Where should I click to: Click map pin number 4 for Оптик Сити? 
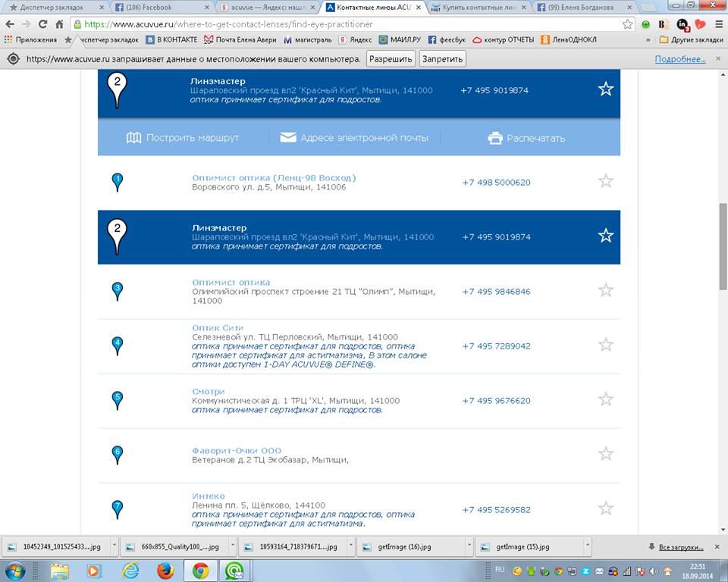(117, 345)
